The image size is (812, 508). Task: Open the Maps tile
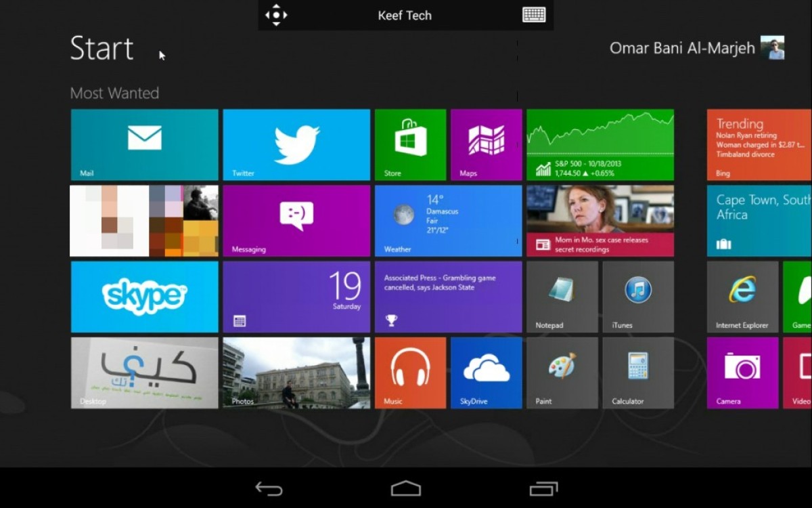click(x=486, y=144)
